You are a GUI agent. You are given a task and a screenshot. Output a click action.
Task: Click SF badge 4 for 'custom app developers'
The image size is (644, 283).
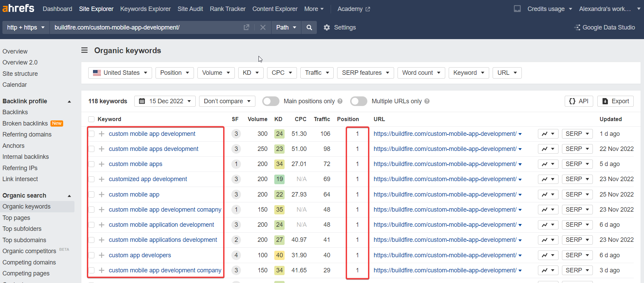click(236, 255)
